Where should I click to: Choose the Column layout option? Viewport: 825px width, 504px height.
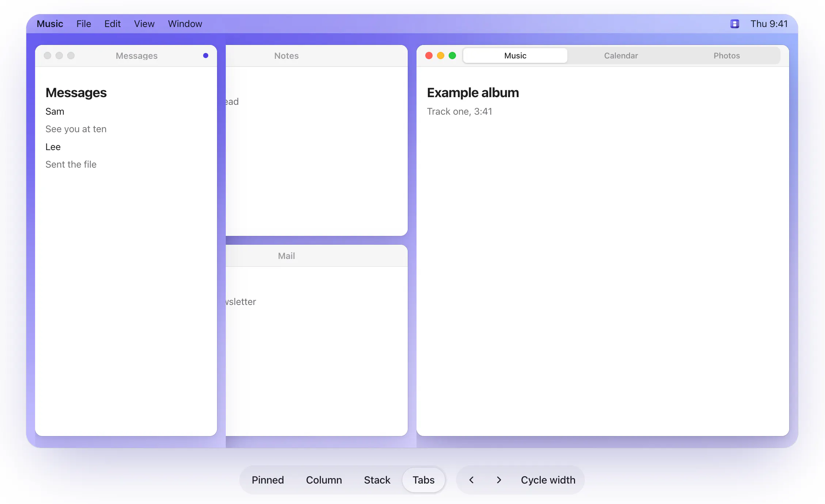point(324,480)
